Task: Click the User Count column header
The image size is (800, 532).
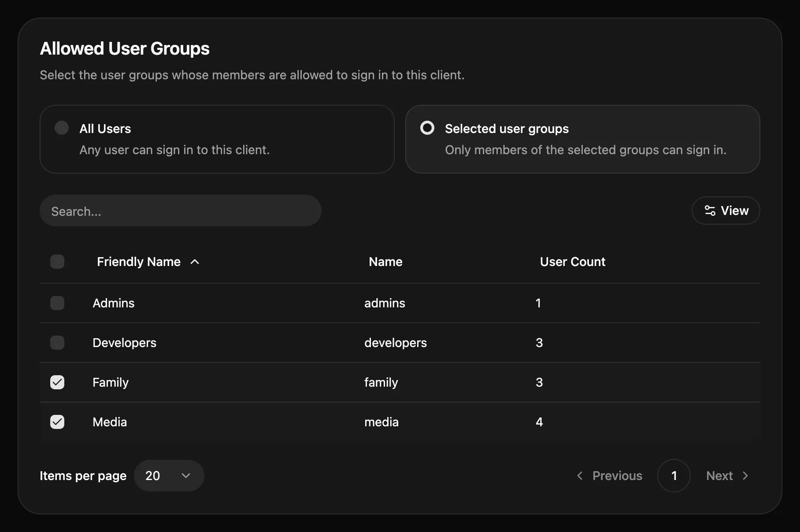Action: click(573, 262)
